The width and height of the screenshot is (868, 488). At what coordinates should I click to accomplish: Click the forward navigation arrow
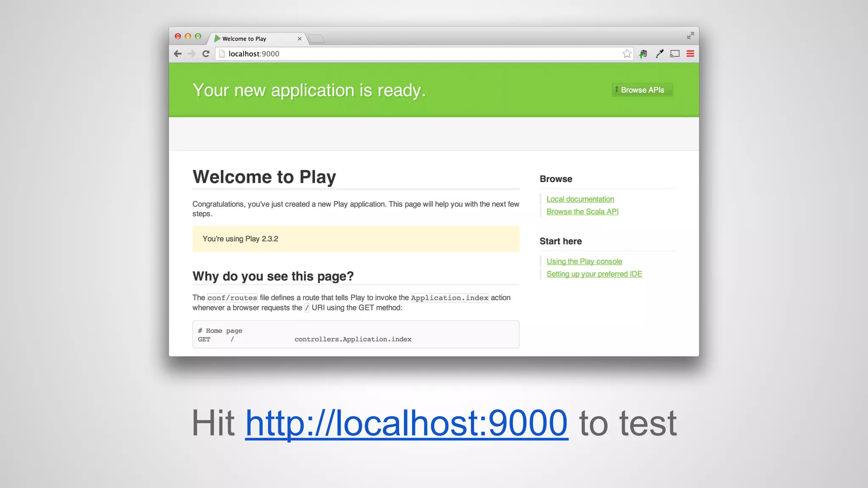click(x=192, y=54)
